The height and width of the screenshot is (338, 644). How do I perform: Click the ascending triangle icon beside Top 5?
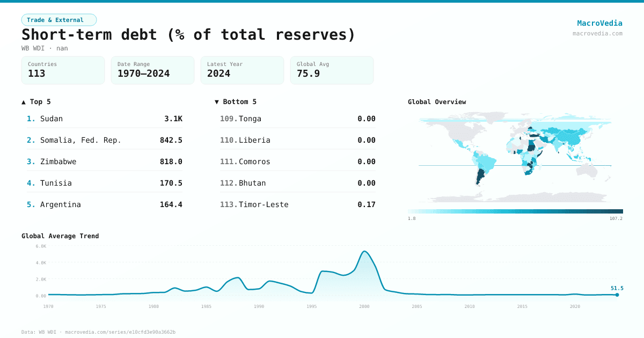coord(23,101)
